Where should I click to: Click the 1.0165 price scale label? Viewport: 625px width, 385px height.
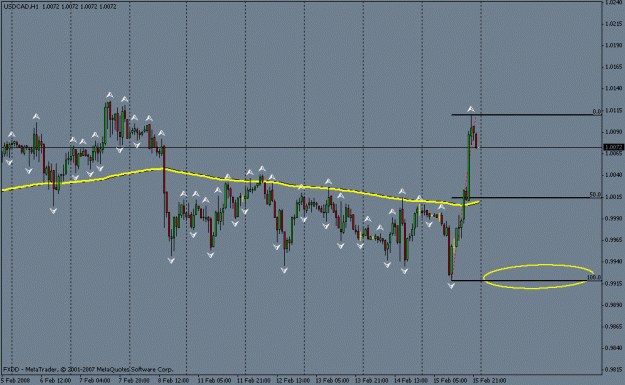614,67
